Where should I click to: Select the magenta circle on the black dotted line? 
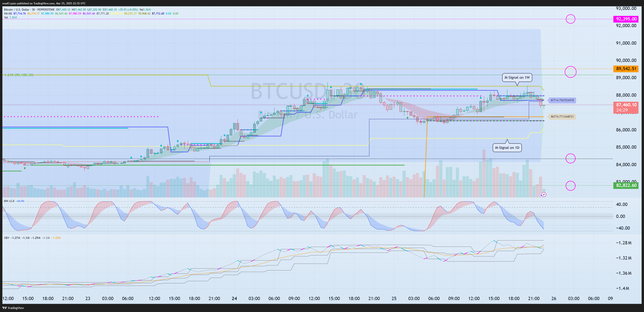[x=570, y=158]
